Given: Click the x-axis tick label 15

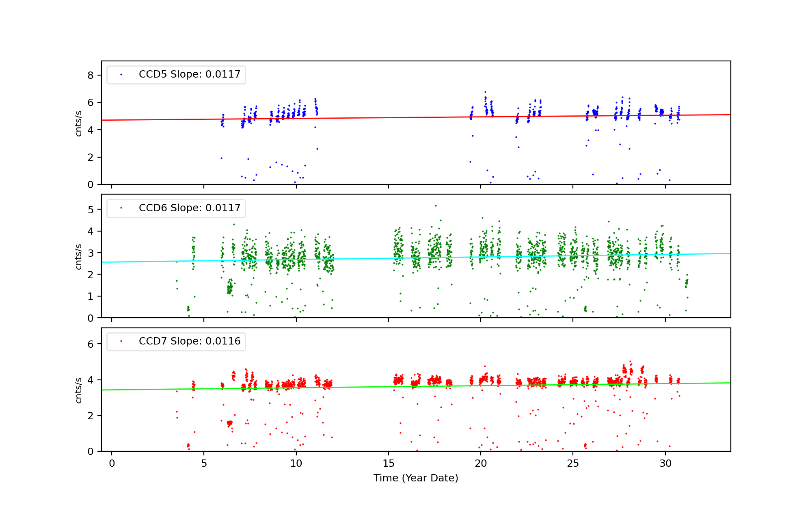Looking at the screenshot, I should click(x=389, y=464).
